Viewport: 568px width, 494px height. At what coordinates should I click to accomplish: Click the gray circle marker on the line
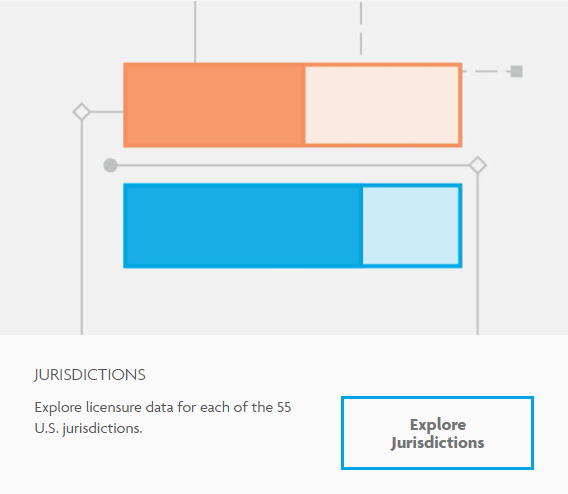tap(110, 166)
